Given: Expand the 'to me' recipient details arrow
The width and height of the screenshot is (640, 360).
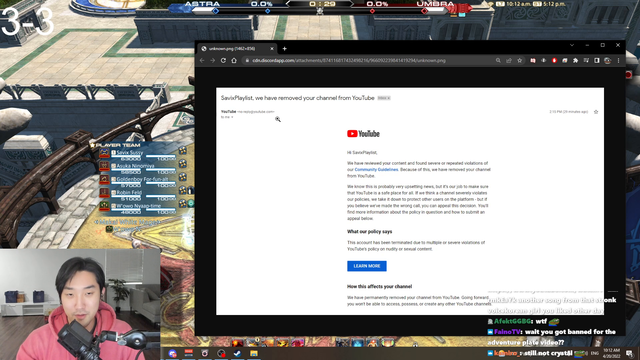Looking at the screenshot, I should coord(232,117).
